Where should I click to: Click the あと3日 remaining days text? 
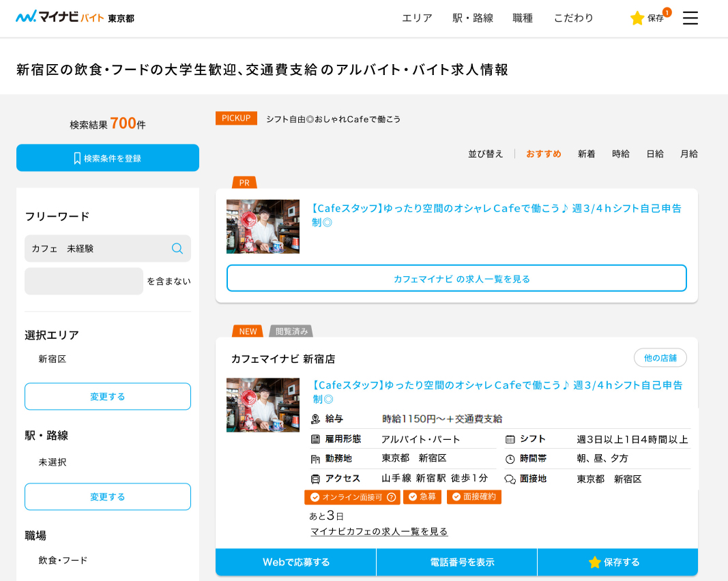tap(326, 515)
